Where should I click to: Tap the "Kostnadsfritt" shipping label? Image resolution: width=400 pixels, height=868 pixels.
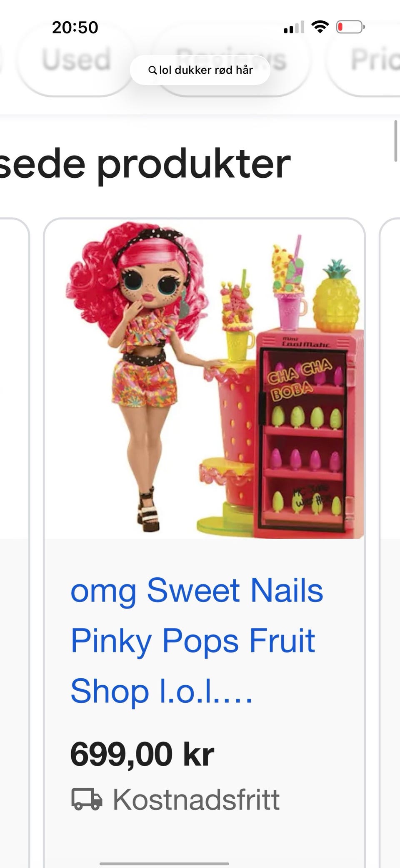[196, 799]
